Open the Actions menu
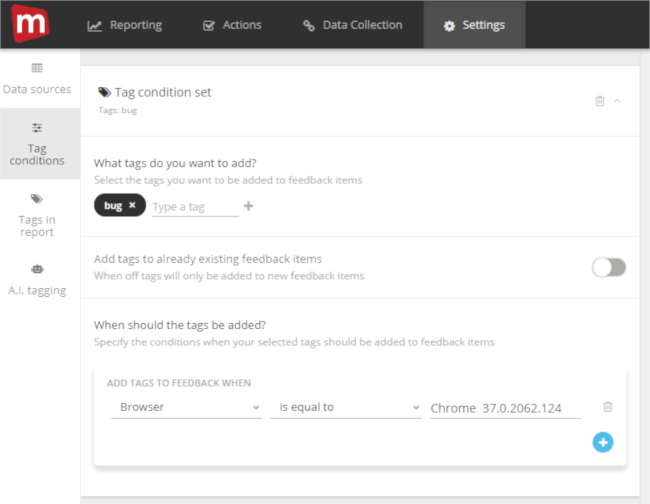650x504 pixels. [x=232, y=25]
